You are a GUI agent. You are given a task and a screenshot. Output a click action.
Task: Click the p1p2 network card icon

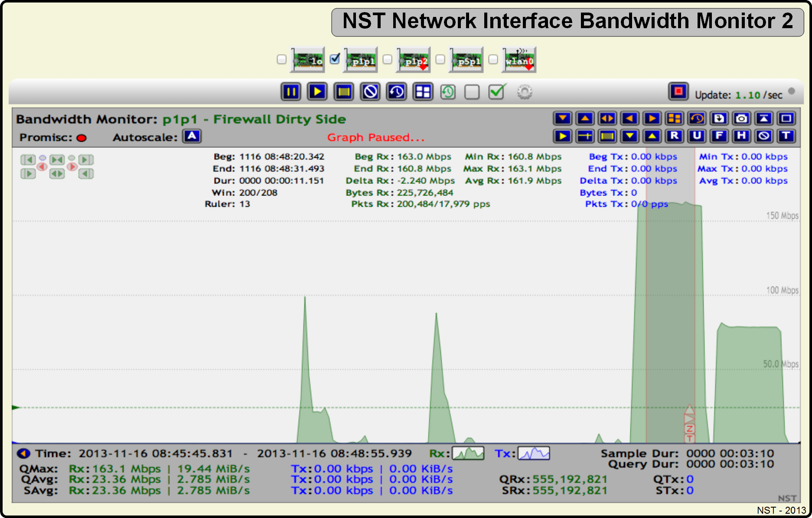[413, 60]
